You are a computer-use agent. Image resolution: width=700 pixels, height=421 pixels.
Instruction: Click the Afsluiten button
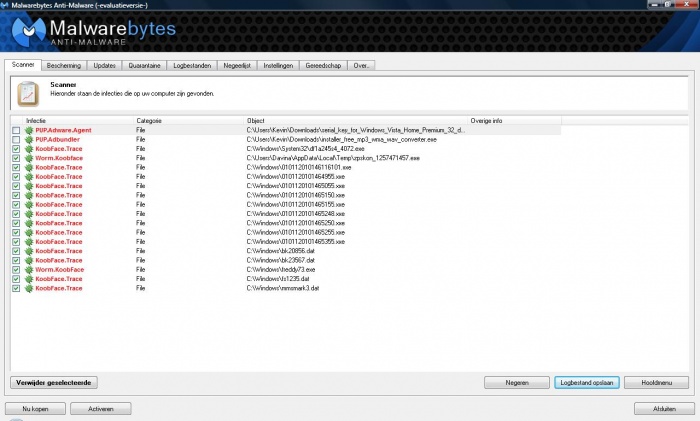664,408
